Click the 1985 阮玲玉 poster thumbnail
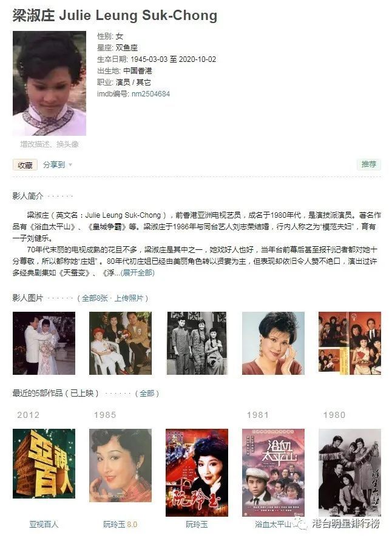Image resolution: width=392 pixels, height=541 pixels. (x=120, y=465)
